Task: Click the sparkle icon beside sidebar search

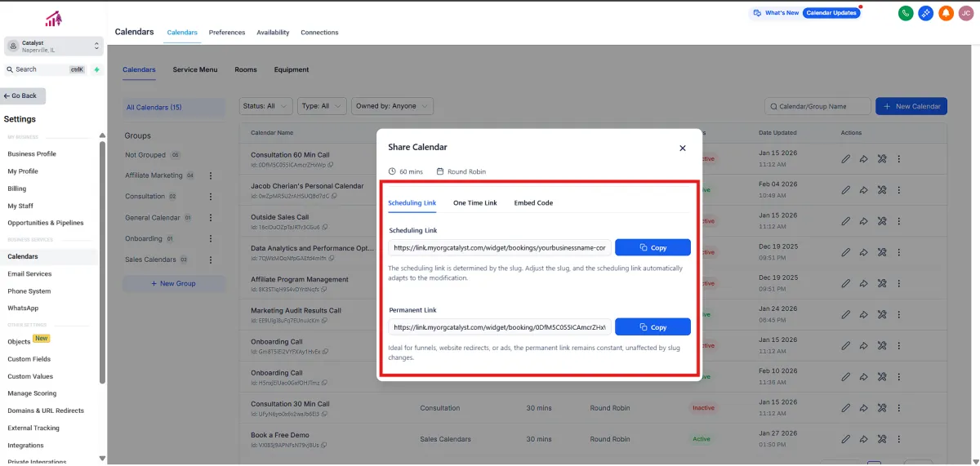Action: [x=96, y=69]
